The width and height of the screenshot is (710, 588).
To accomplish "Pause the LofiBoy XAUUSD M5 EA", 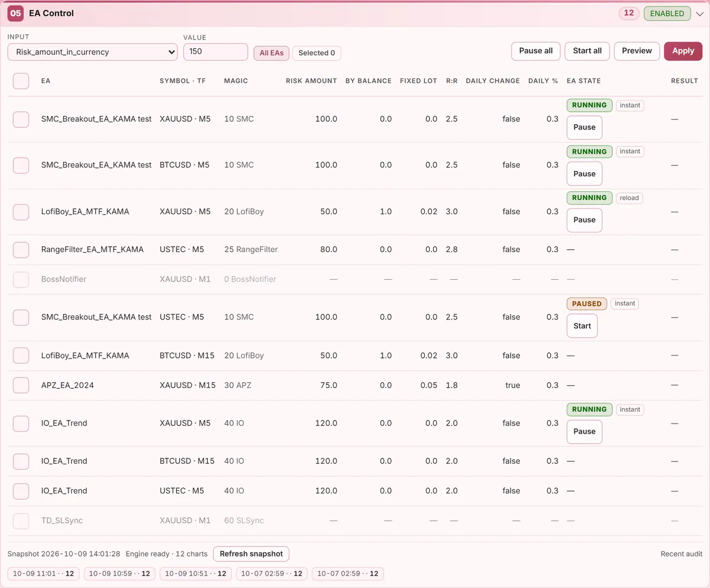I will 585,220.
